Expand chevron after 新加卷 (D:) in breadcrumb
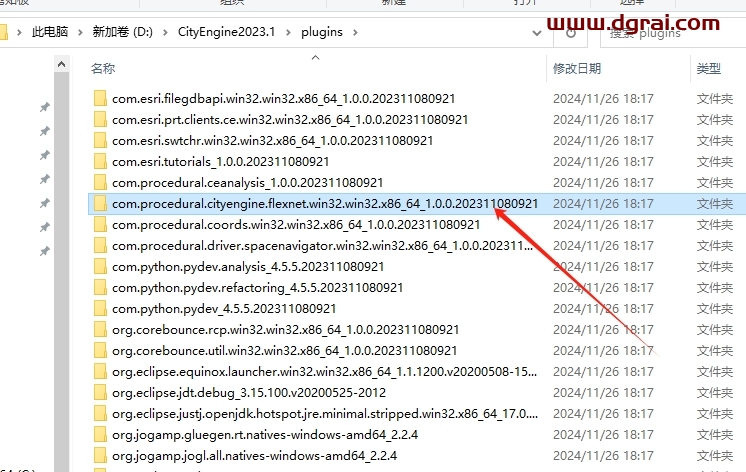The image size is (746, 472). [x=165, y=32]
